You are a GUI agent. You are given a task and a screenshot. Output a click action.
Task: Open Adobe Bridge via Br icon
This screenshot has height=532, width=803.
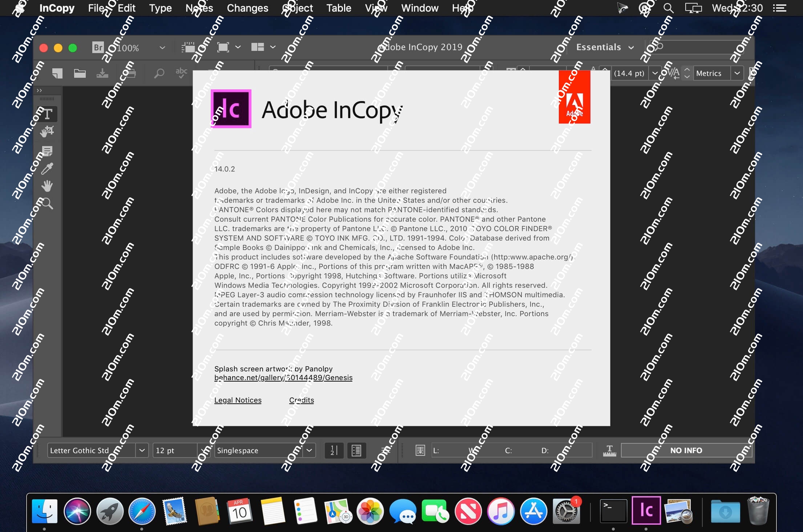point(98,47)
